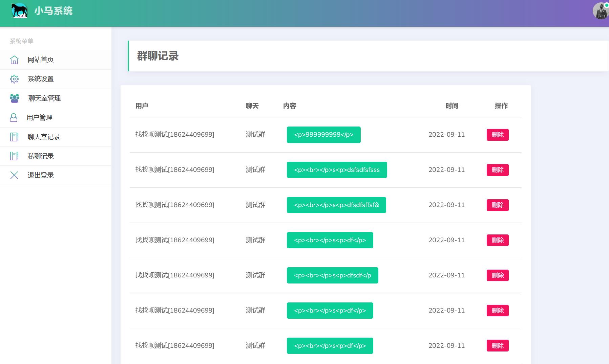Click the person icon for 用户管理
The image size is (609, 364).
click(x=14, y=118)
